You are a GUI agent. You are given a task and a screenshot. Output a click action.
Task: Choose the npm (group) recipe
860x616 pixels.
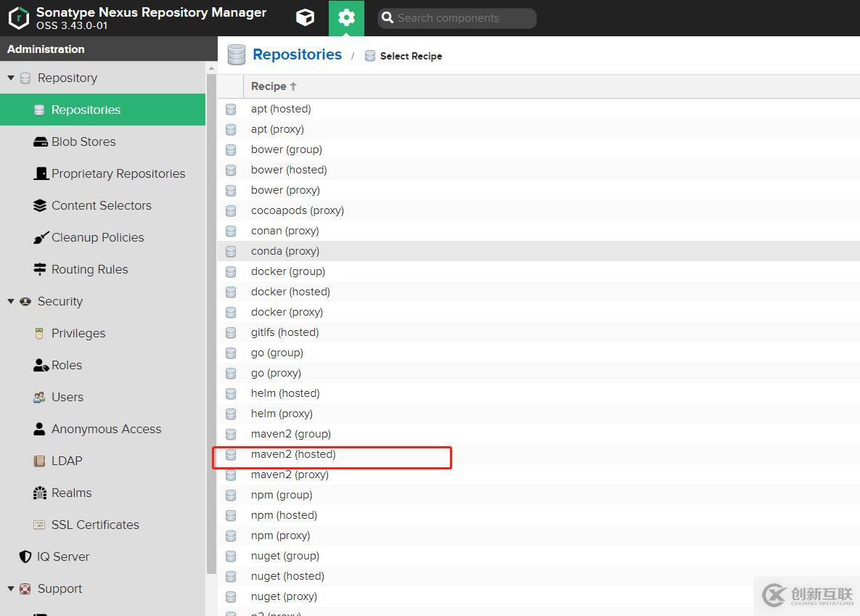tap(538, 495)
